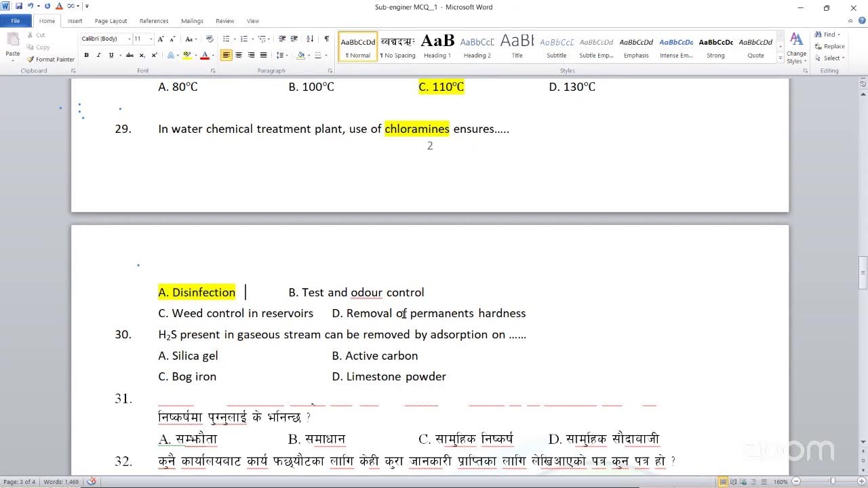Center the paragraph text
The width and height of the screenshot is (868, 488).
pos(239,55)
